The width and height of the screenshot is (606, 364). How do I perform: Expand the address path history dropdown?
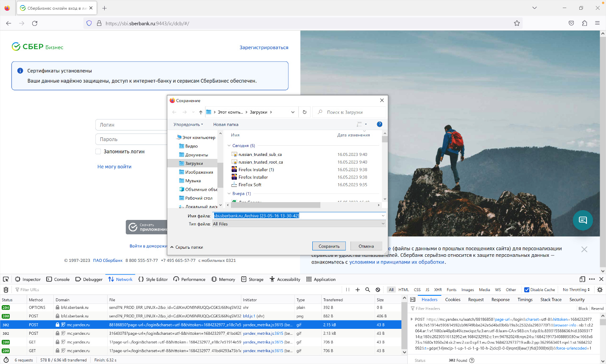(293, 112)
